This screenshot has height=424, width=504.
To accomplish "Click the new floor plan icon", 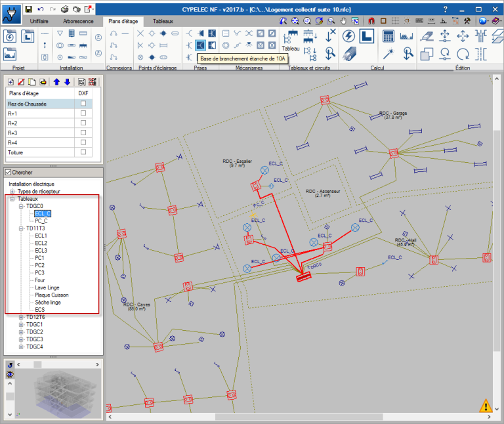I will click(x=10, y=82).
